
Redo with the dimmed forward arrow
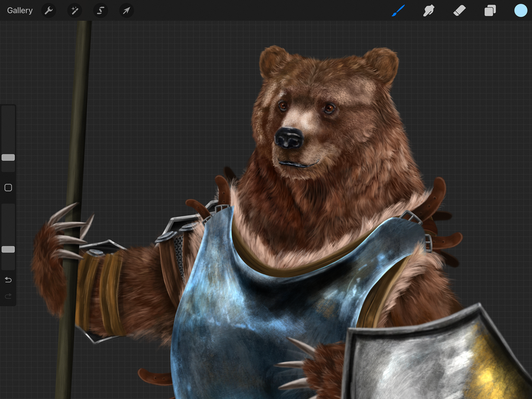point(8,296)
